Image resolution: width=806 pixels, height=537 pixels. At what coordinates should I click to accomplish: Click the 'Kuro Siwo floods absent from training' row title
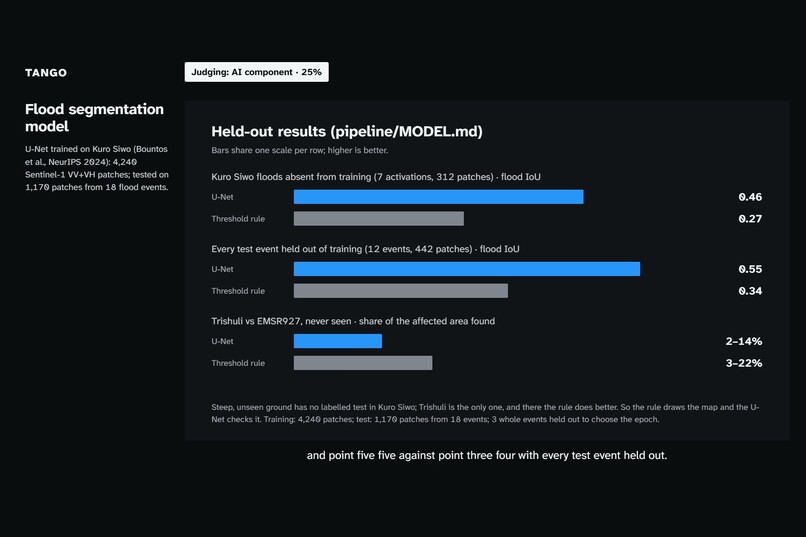point(376,177)
